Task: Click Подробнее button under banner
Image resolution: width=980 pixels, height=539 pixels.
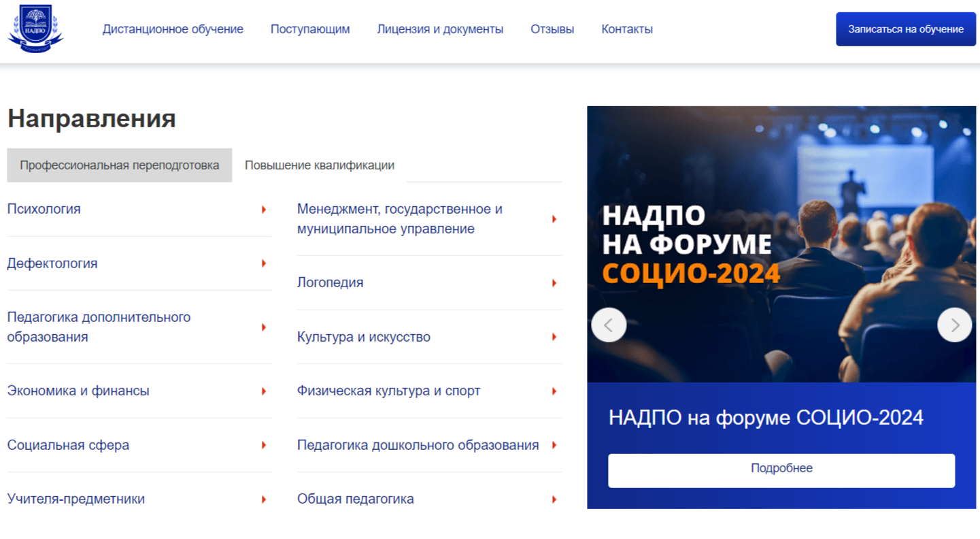Action: (781, 470)
